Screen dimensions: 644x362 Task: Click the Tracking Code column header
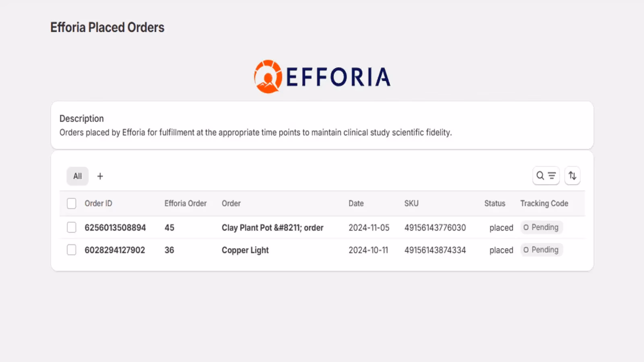(544, 204)
